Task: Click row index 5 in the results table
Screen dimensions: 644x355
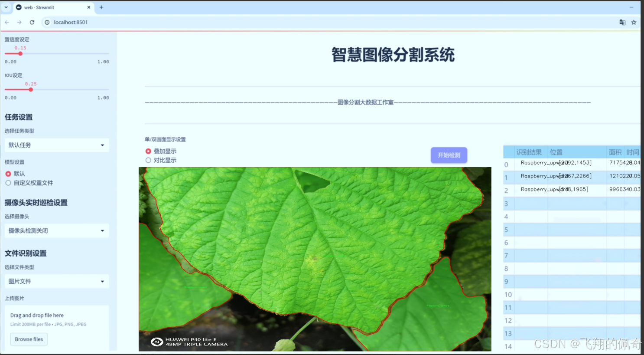Action: tap(506, 230)
